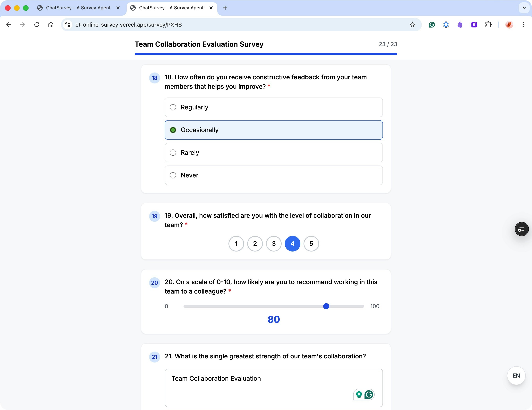This screenshot has width=532, height=410.
Task: Open the browser three-dot menu
Action: pos(524,24)
